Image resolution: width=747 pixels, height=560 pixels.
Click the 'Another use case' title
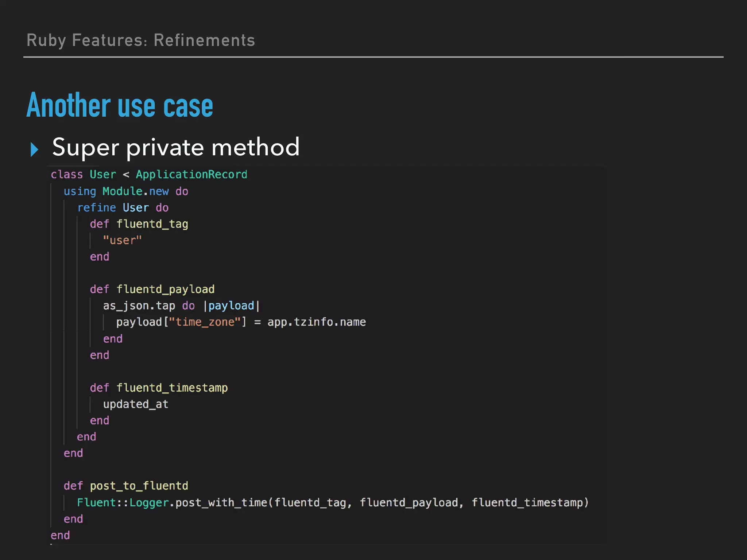click(x=120, y=106)
